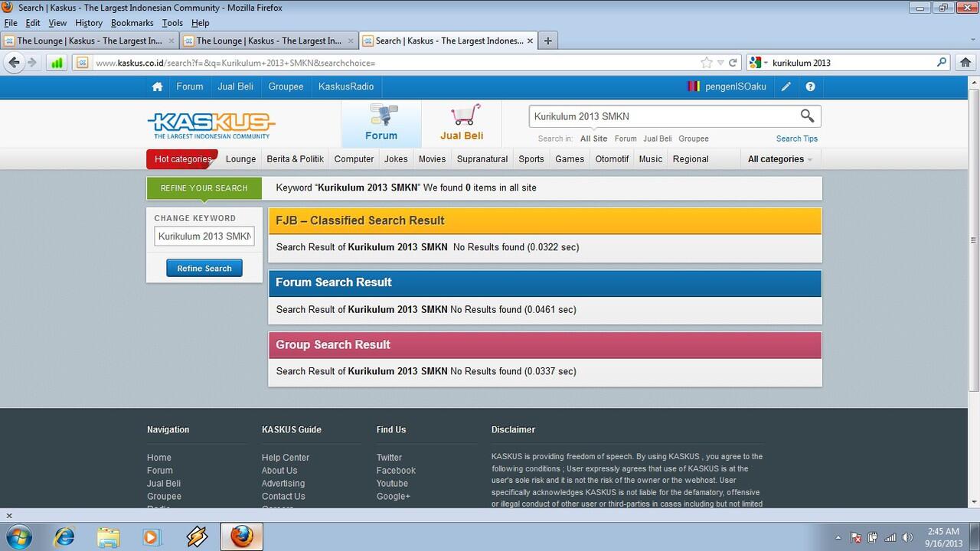Click the Firefox home button icon
The height and width of the screenshot is (551, 980).
[965, 63]
